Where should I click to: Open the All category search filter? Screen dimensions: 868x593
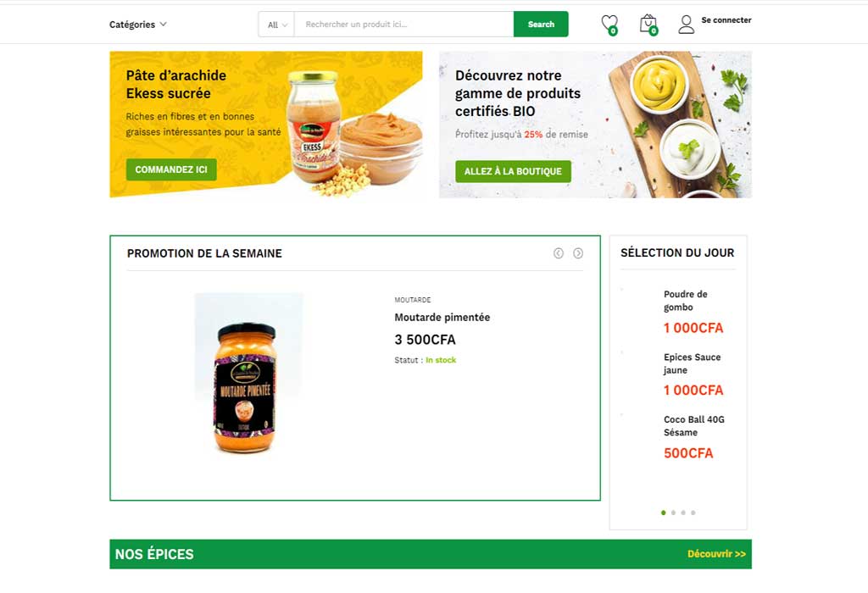[x=277, y=25]
